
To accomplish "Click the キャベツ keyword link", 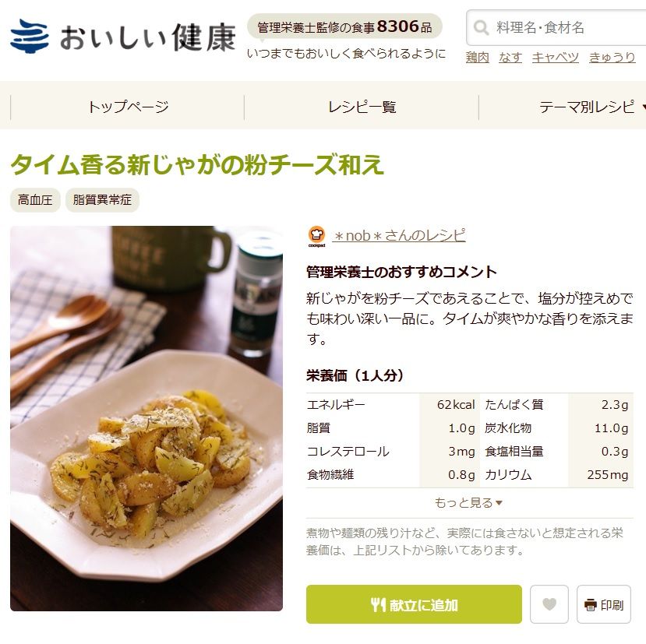I will [556, 57].
